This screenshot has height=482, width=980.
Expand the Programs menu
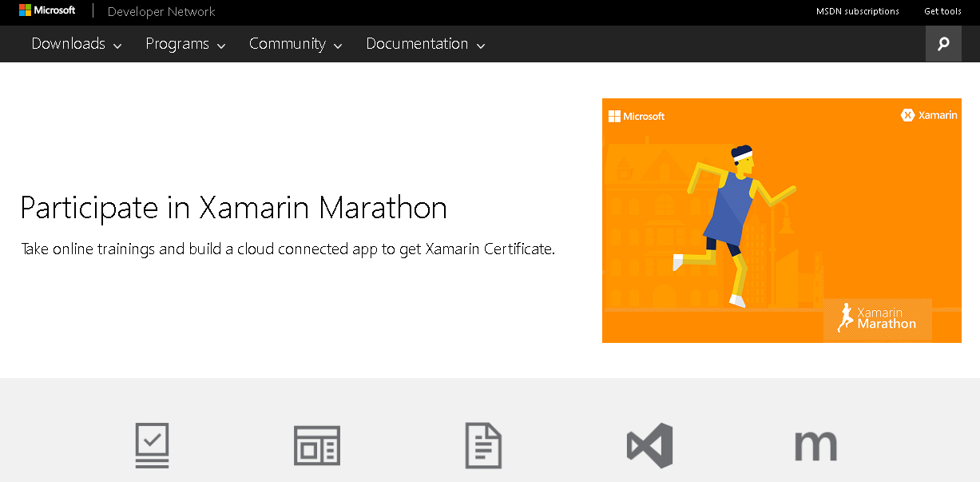point(185,44)
